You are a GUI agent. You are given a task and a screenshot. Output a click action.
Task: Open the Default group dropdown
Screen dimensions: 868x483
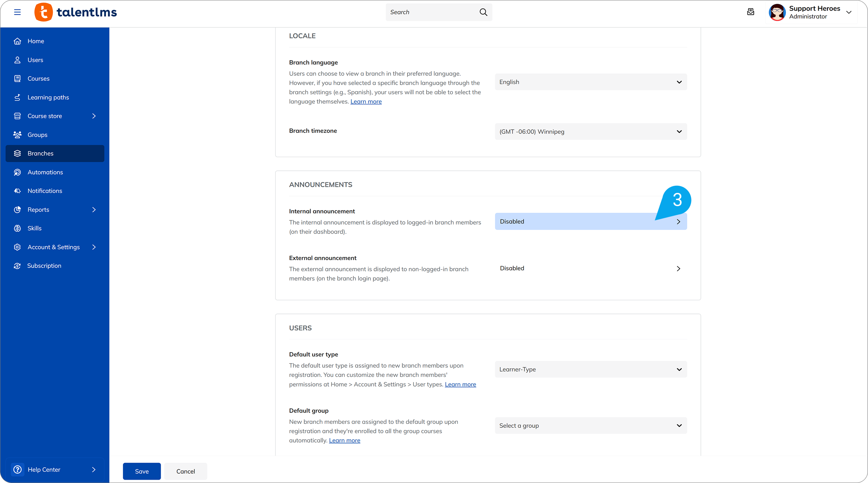pos(590,426)
